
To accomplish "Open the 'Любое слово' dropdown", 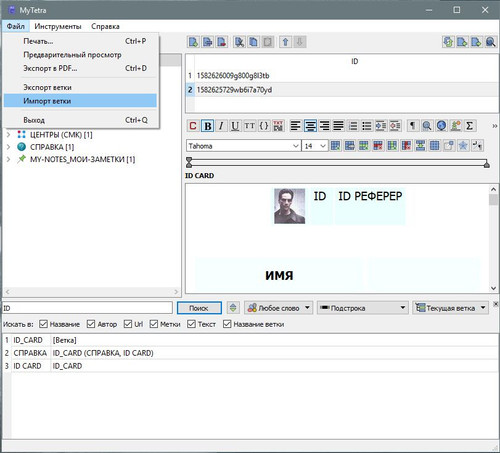I will (278, 308).
